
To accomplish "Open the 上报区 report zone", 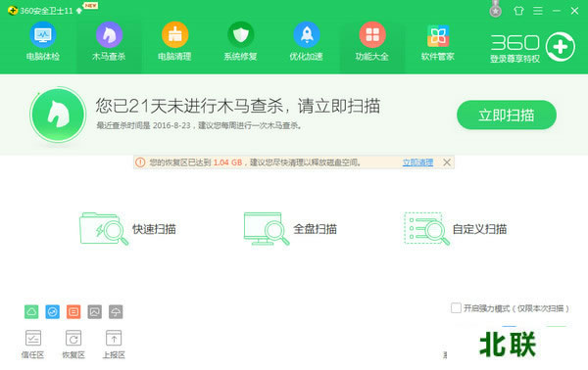I will pos(114,345).
